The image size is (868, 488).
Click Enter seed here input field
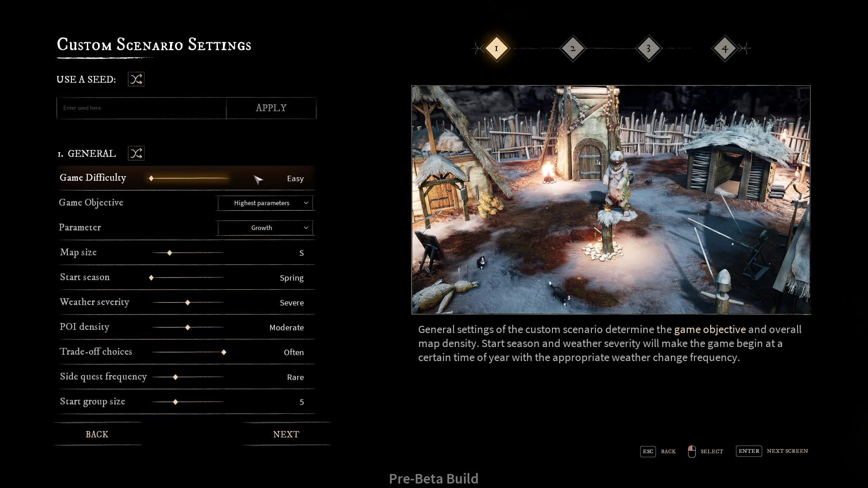142,108
